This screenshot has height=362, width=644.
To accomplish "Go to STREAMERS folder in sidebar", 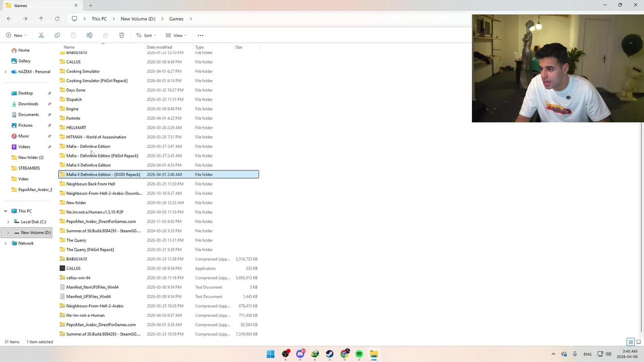I will [x=29, y=168].
